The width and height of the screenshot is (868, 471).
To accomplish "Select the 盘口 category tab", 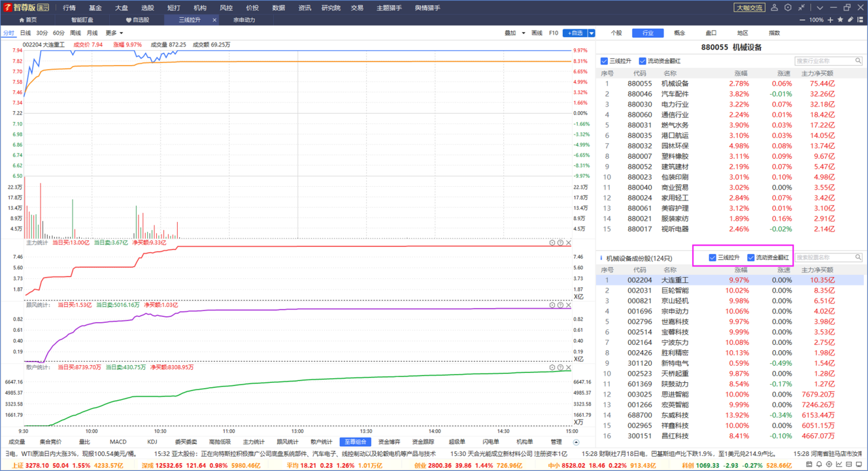I will [711, 33].
